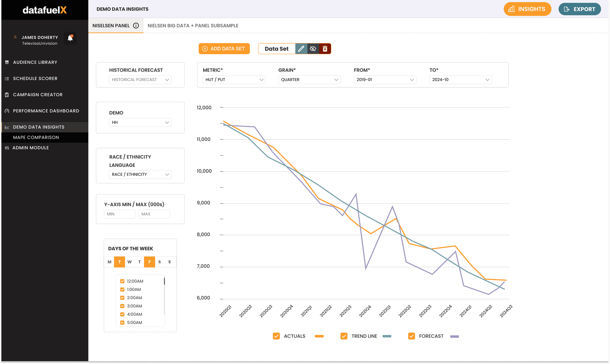Uncheck the 3:00AM hour checkbox
The image size is (610, 364).
pyautogui.click(x=122, y=306)
